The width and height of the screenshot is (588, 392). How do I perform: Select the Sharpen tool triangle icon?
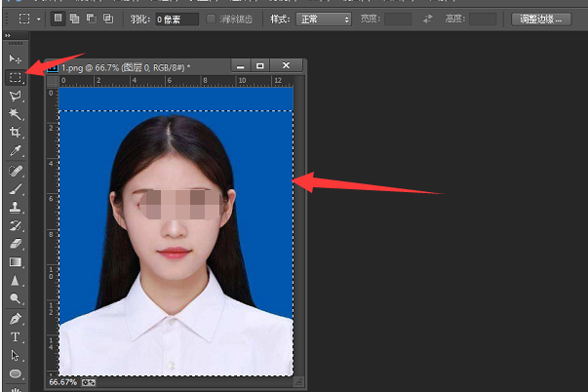pos(16,281)
